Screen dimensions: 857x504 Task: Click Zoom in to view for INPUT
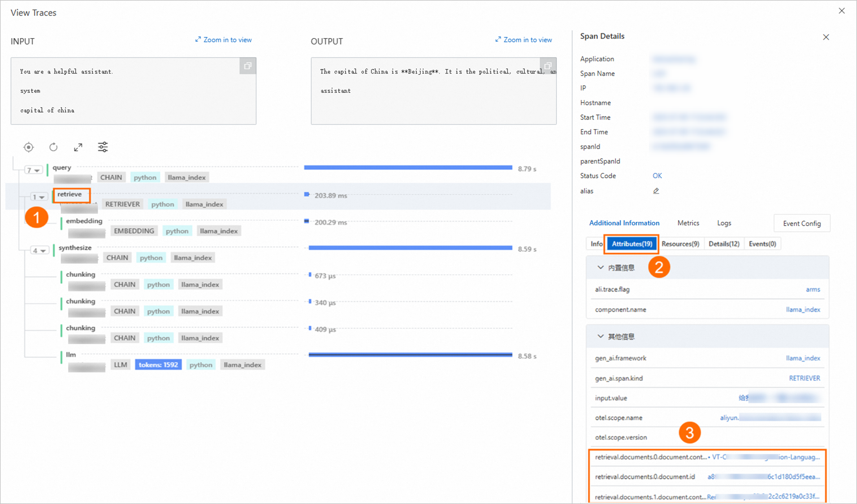(x=223, y=40)
